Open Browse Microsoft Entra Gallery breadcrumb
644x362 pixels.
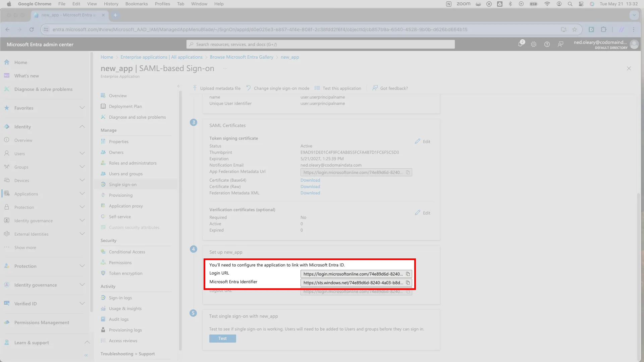tap(241, 57)
